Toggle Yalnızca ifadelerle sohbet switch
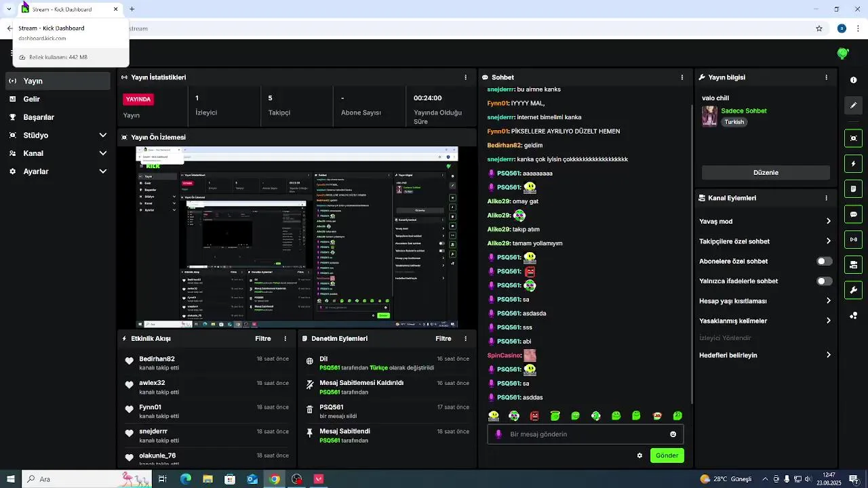Image resolution: width=868 pixels, height=488 pixels. [x=825, y=281]
